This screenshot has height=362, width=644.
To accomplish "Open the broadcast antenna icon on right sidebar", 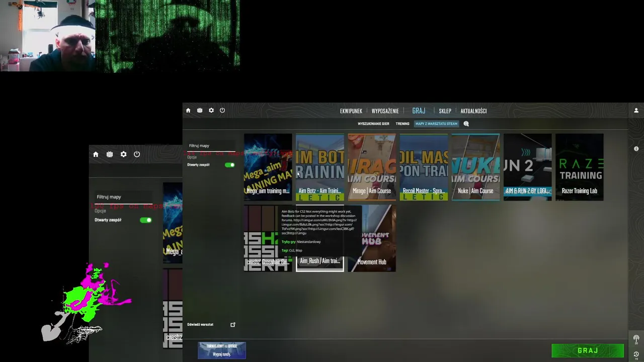I will [636, 339].
